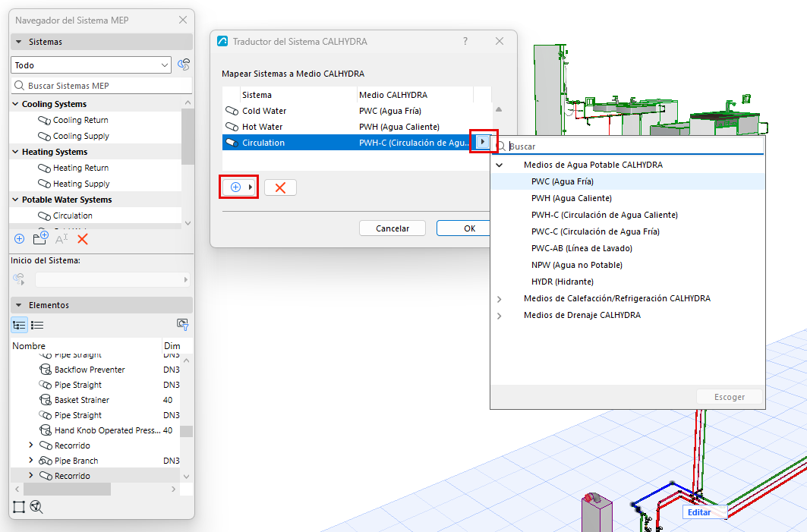
Task: Add a new MEP system with plus icon
Action: pos(20,239)
